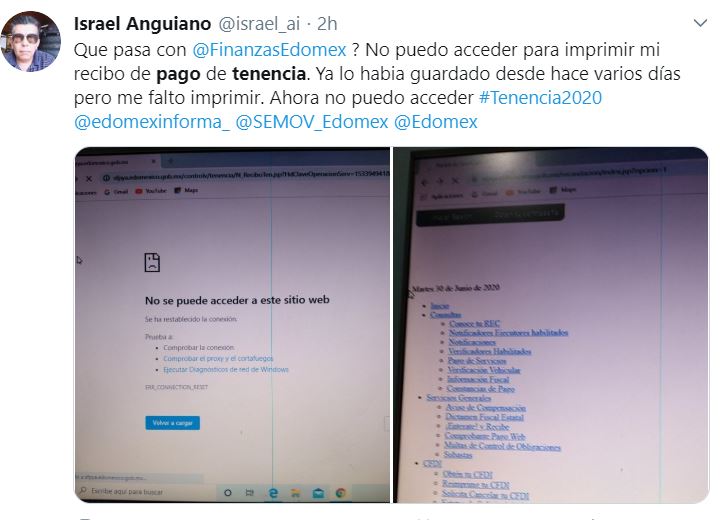Click the Volver a cargar button
Image resolution: width=720 pixels, height=520 pixels.
(x=173, y=423)
